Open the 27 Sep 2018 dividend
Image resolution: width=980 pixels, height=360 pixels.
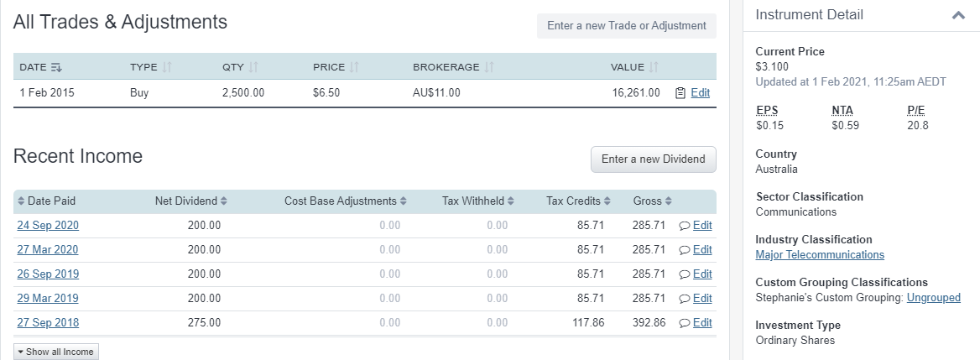48,323
